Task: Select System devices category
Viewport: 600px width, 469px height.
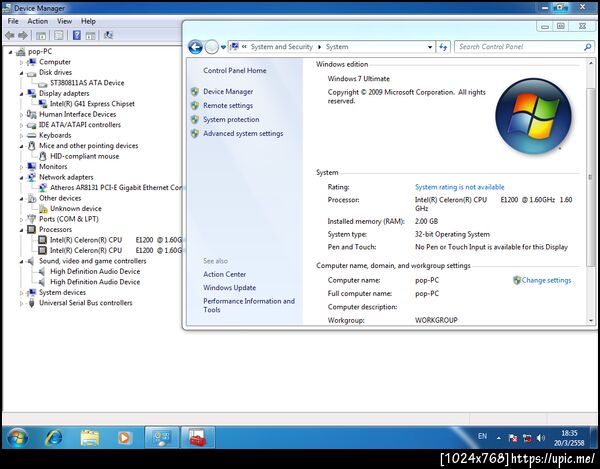Action: [62, 292]
